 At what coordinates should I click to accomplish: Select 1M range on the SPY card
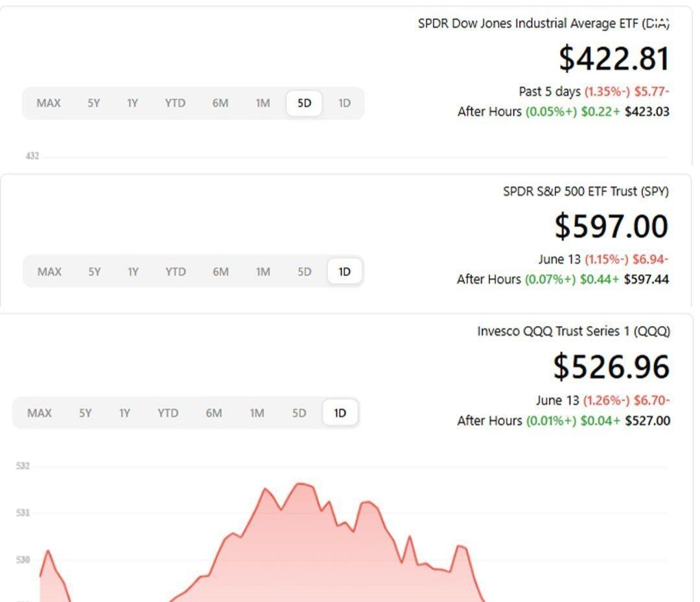point(262,272)
